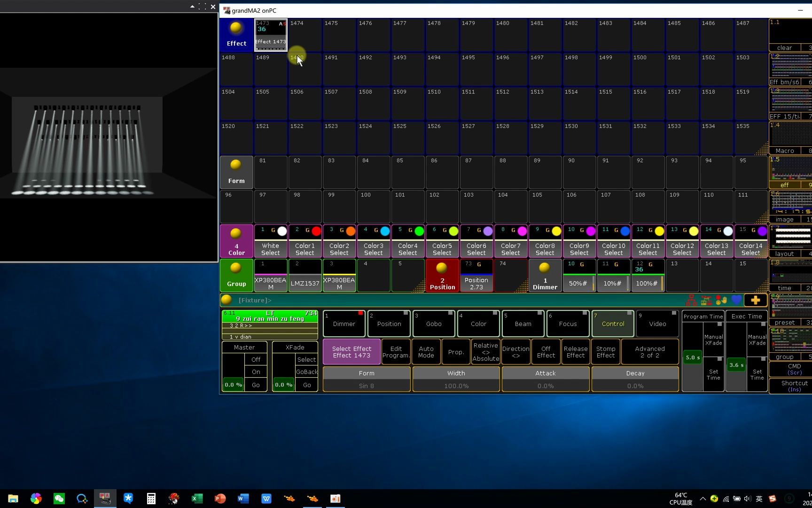Switch to the Focus preset type tab
This screenshot has width=812, height=508.
568,324
